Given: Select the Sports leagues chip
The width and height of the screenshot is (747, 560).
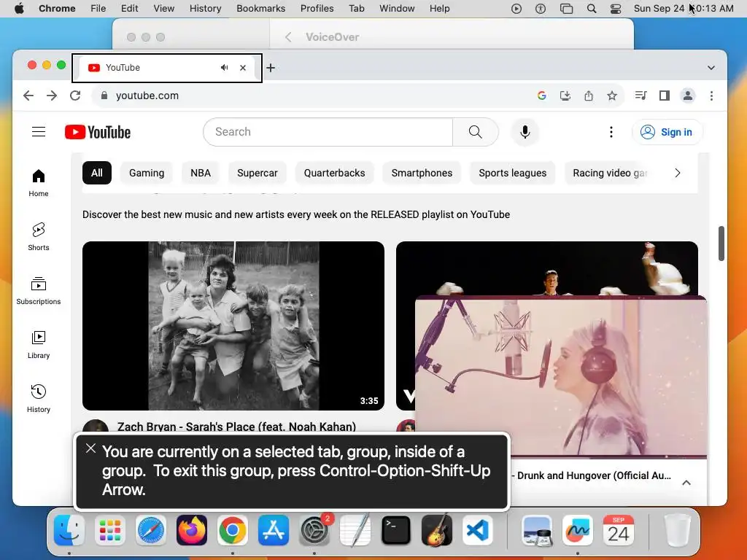Looking at the screenshot, I should 513,173.
